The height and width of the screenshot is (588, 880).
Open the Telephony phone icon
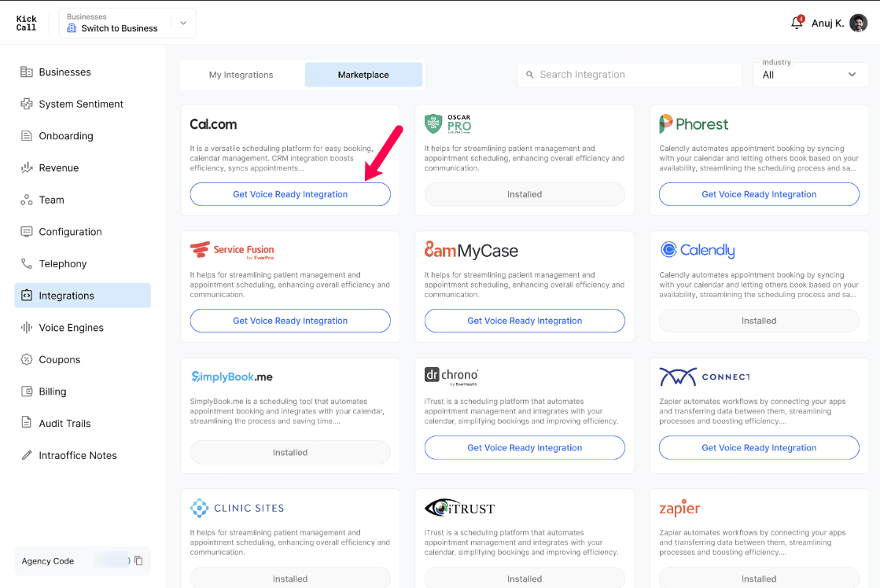pyautogui.click(x=27, y=263)
